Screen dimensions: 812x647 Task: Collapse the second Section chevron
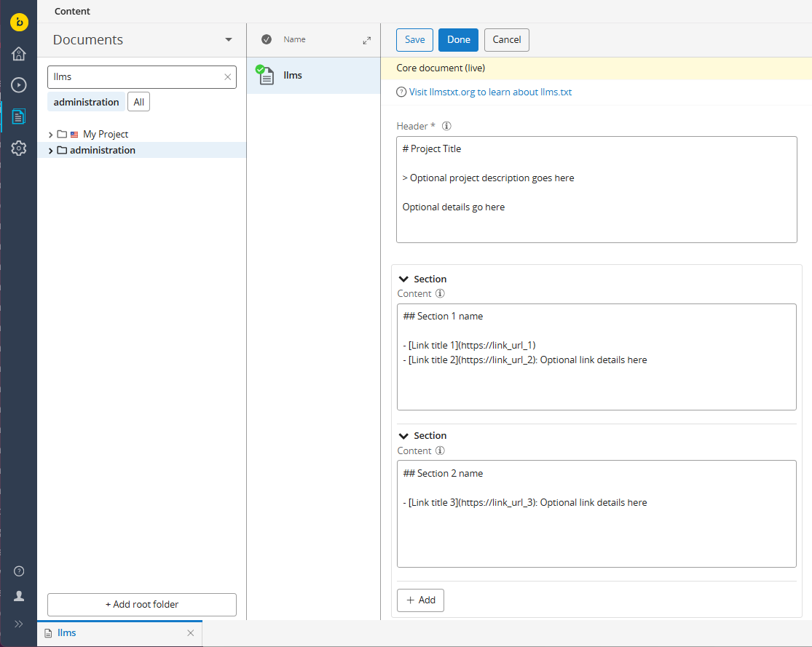[403, 436]
